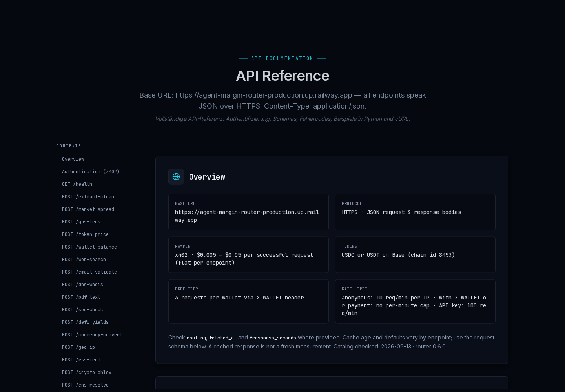This screenshot has height=392, width=565.
Task: Navigate to POST /seo-check
Action: (82, 310)
